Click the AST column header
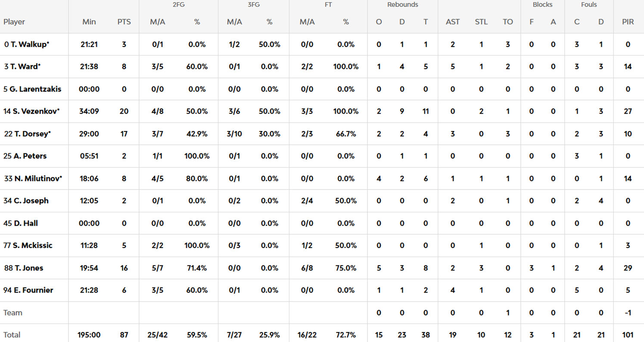The image size is (644, 342). click(x=453, y=22)
